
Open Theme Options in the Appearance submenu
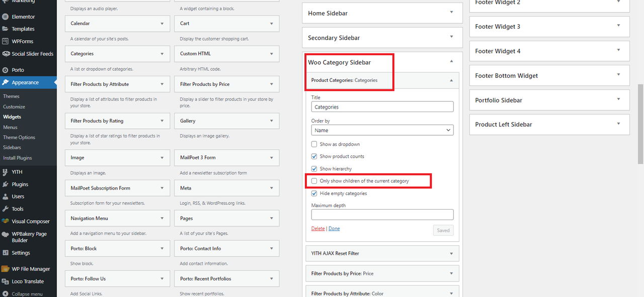19,137
